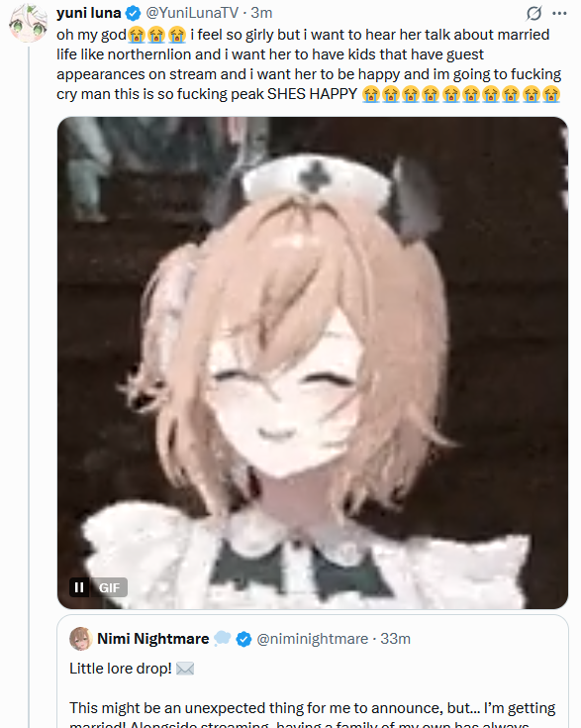Click the cloud emoji beside Nimi Nightmare
The image size is (581, 728).
tap(223, 639)
